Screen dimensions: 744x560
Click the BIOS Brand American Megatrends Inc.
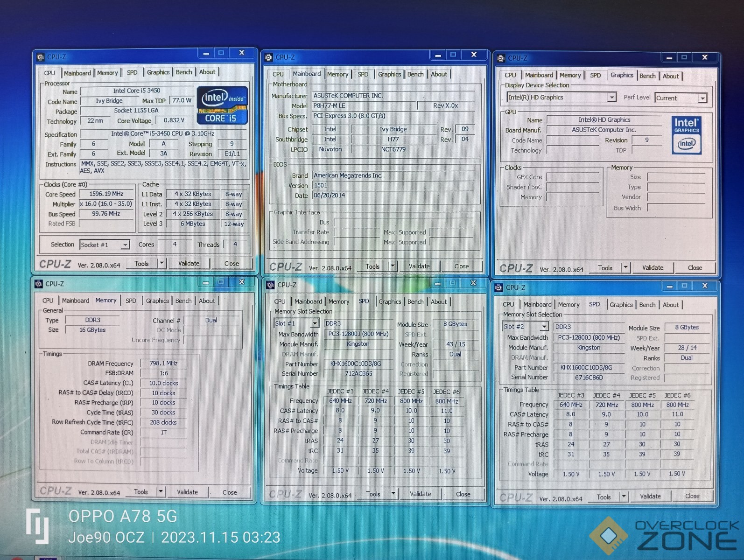click(x=393, y=175)
